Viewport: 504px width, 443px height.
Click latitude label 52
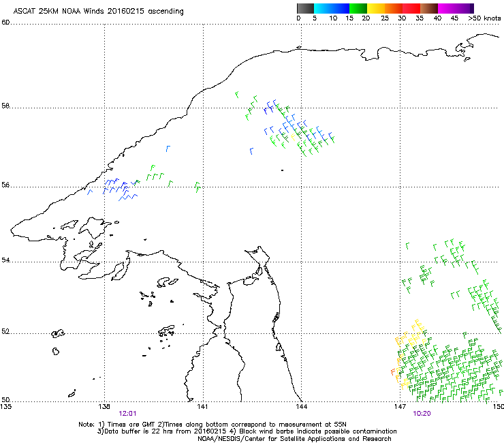5,331
